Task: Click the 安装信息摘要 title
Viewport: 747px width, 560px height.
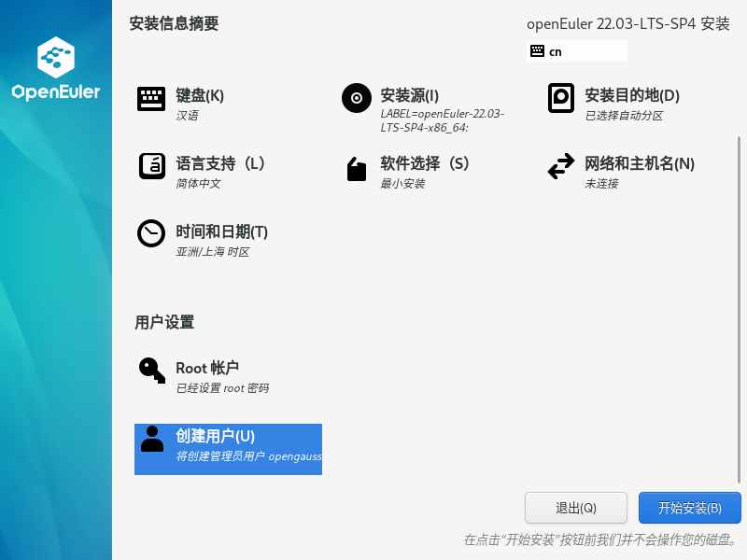Action: pyautogui.click(x=174, y=23)
